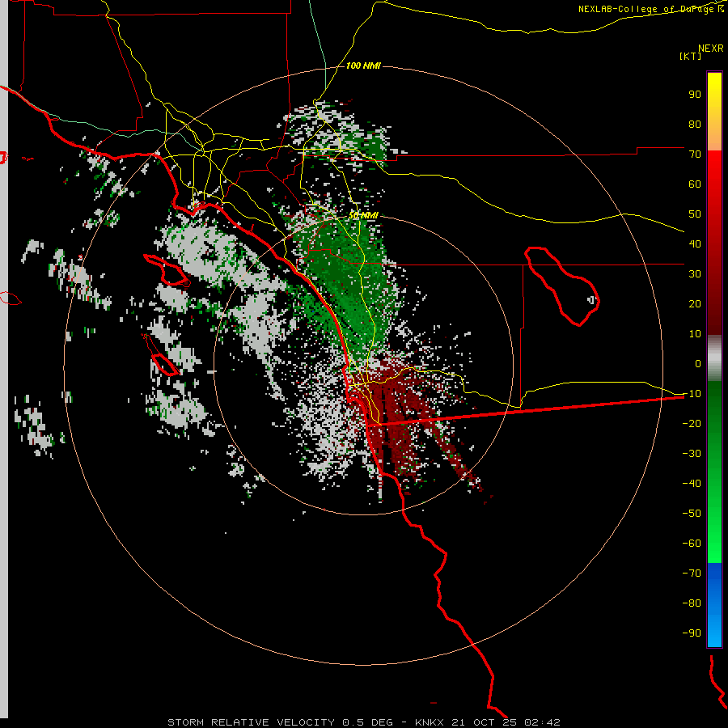Screen dimensions: 728x728
Task: Click the positive 20 scale value
Action: (695, 303)
